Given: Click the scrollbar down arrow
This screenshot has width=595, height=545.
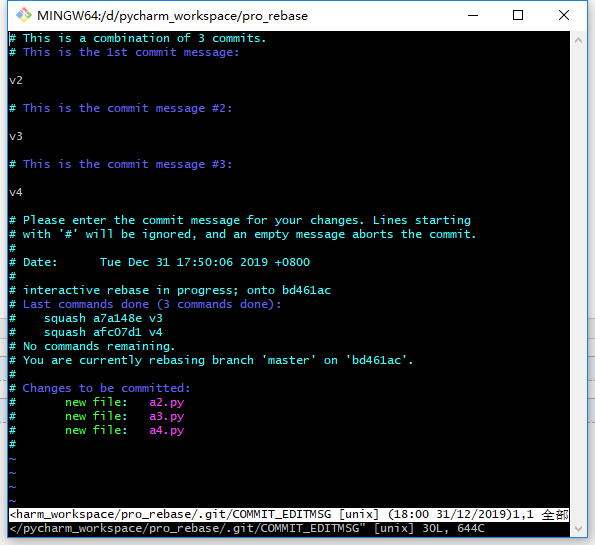Looking at the screenshot, I should pyautogui.click(x=578, y=528).
